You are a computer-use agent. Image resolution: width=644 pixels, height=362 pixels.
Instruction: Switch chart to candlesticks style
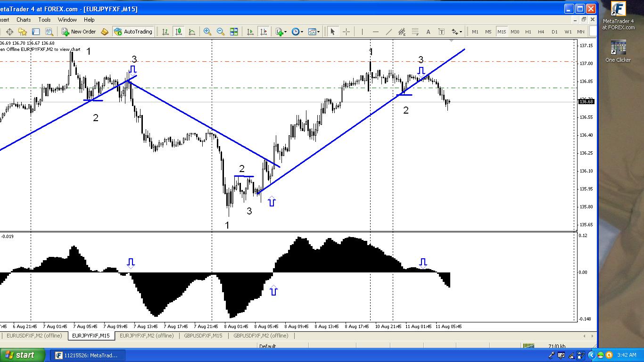click(x=179, y=32)
